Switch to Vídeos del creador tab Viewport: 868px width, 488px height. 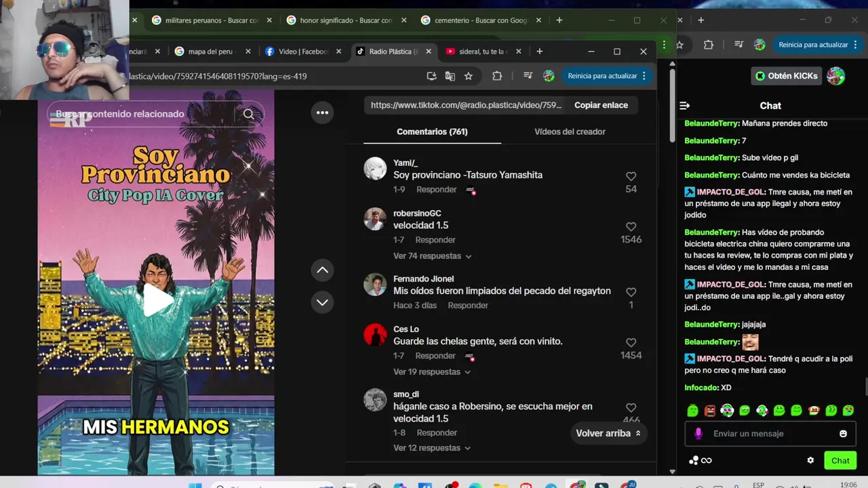click(570, 131)
